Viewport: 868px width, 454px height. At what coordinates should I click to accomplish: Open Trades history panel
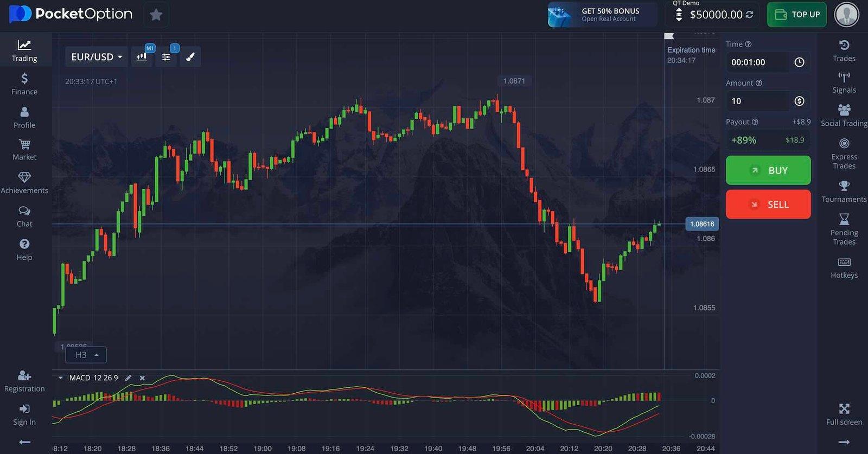(844, 50)
